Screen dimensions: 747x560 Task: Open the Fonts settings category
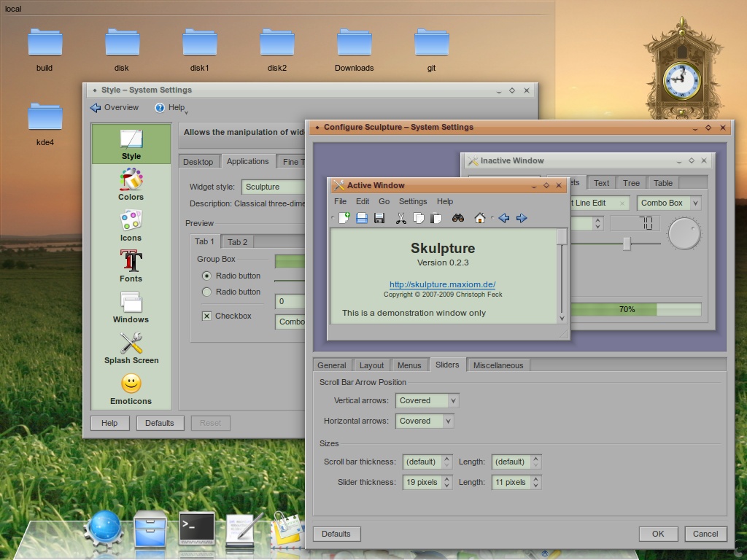coord(131,267)
